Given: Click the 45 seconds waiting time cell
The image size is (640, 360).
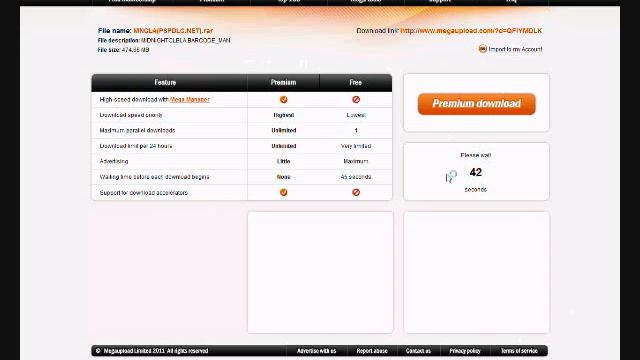Looking at the screenshot, I should tap(356, 177).
